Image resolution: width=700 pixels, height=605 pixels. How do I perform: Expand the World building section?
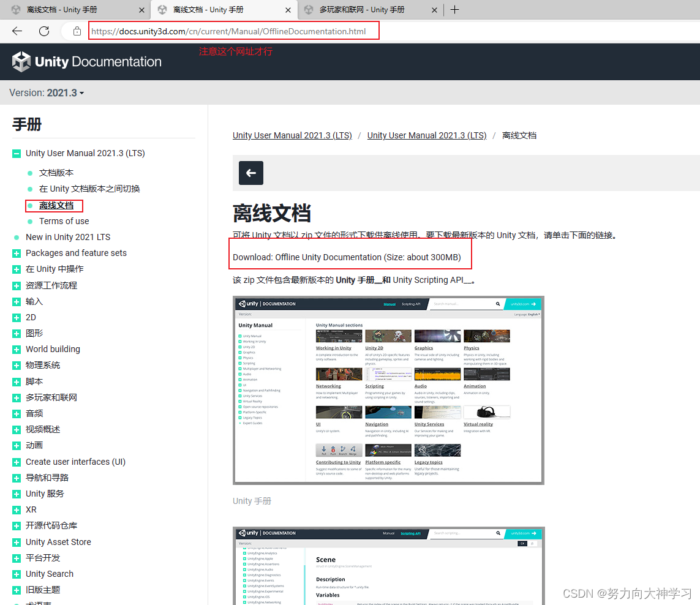[x=17, y=350]
